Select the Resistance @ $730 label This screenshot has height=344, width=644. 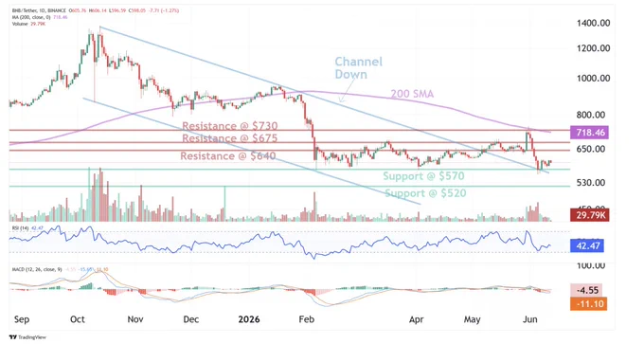[230, 126]
